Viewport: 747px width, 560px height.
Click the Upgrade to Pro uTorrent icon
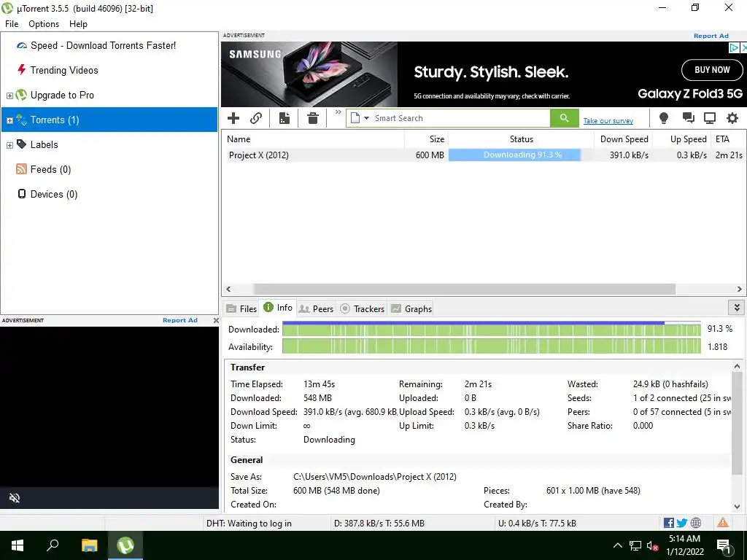click(21, 95)
